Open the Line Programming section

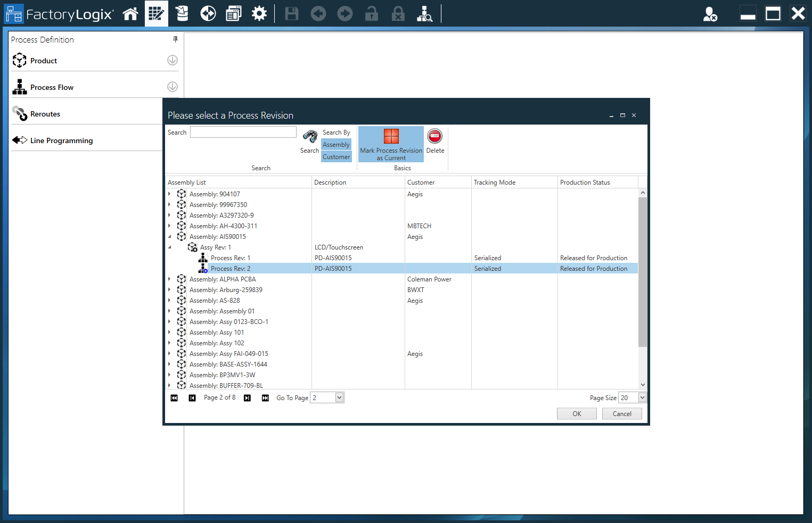point(61,140)
